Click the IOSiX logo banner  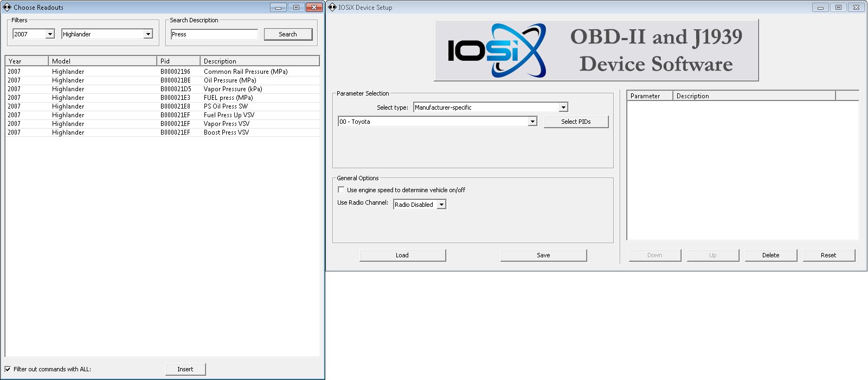(x=596, y=50)
